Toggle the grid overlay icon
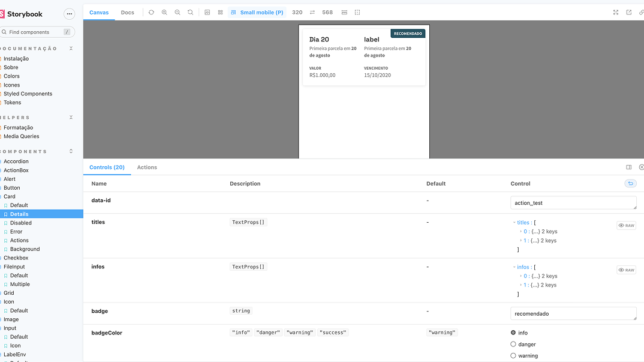The image size is (644, 362). tap(221, 13)
